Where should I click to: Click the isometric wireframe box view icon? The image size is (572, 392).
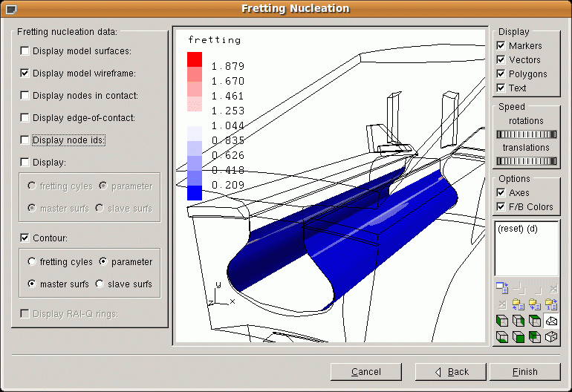(x=551, y=336)
